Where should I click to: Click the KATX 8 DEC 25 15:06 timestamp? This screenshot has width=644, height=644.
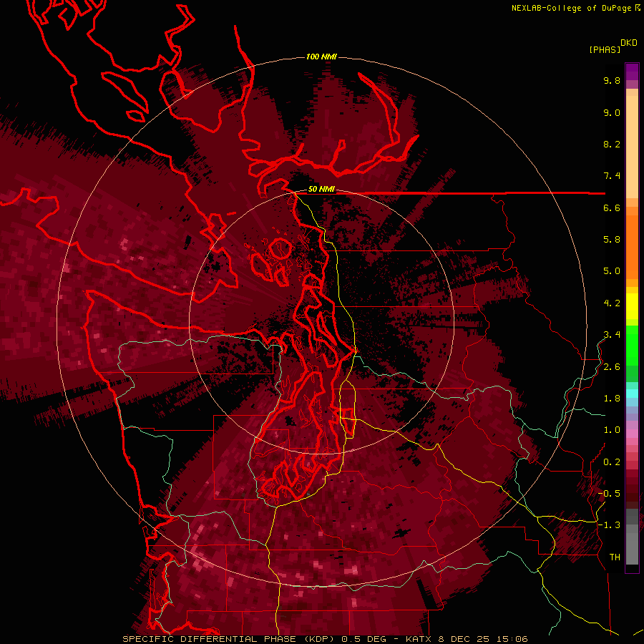tap(467, 639)
